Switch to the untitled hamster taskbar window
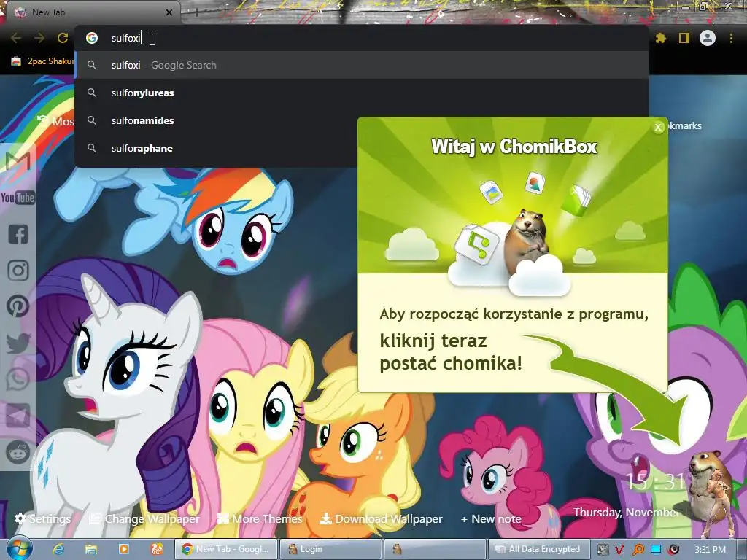 435,549
